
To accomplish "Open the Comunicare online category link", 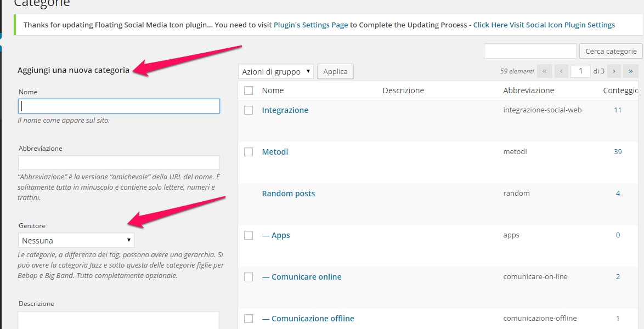I will 306,277.
